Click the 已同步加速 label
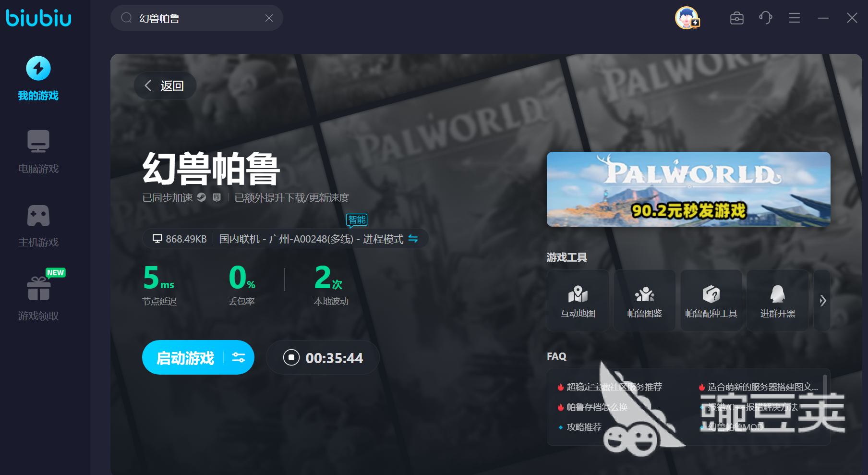The width and height of the screenshot is (868, 475). pyautogui.click(x=168, y=198)
